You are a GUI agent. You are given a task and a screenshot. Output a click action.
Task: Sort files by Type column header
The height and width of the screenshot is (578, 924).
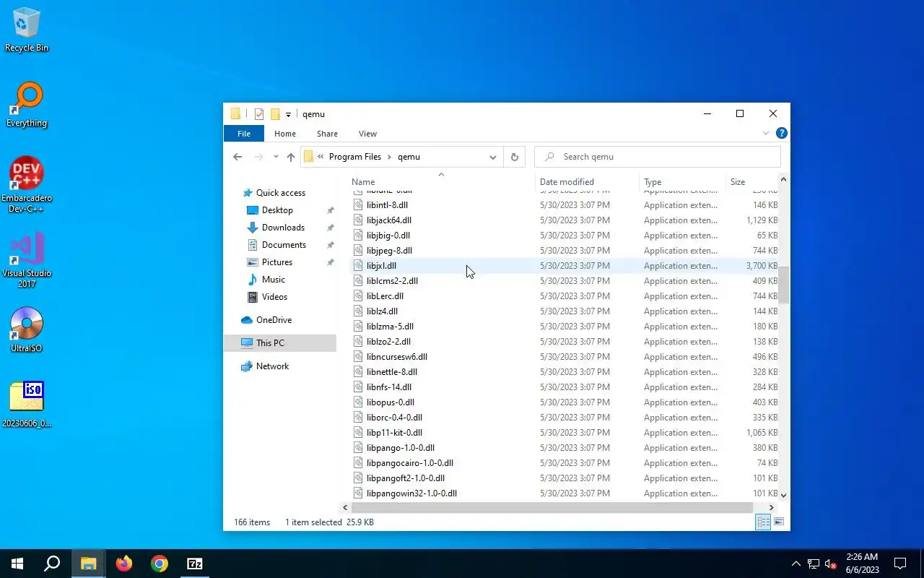click(x=682, y=182)
